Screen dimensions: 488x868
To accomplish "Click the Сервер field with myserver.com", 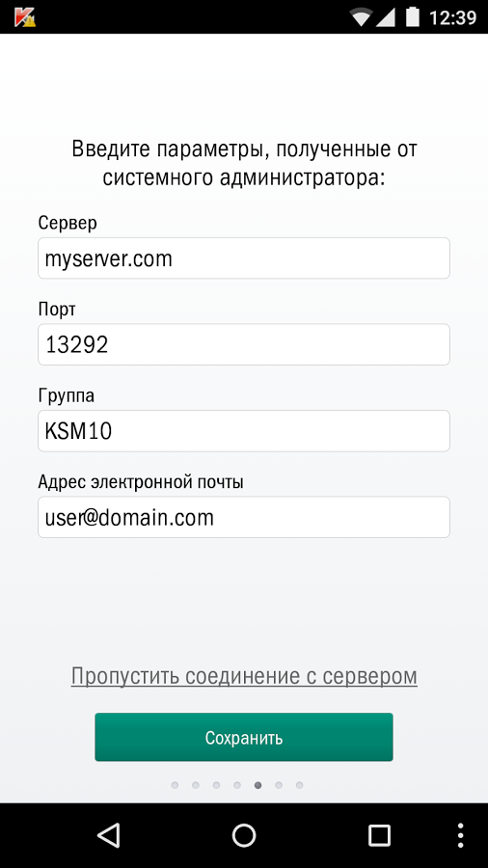I will [x=243, y=258].
